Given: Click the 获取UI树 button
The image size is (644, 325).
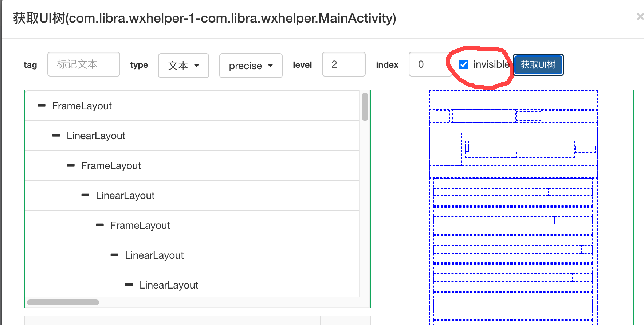Looking at the screenshot, I should [538, 65].
